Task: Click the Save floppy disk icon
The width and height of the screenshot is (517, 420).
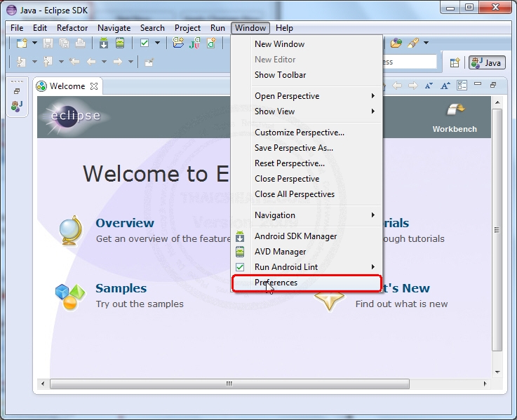Action: [48, 43]
